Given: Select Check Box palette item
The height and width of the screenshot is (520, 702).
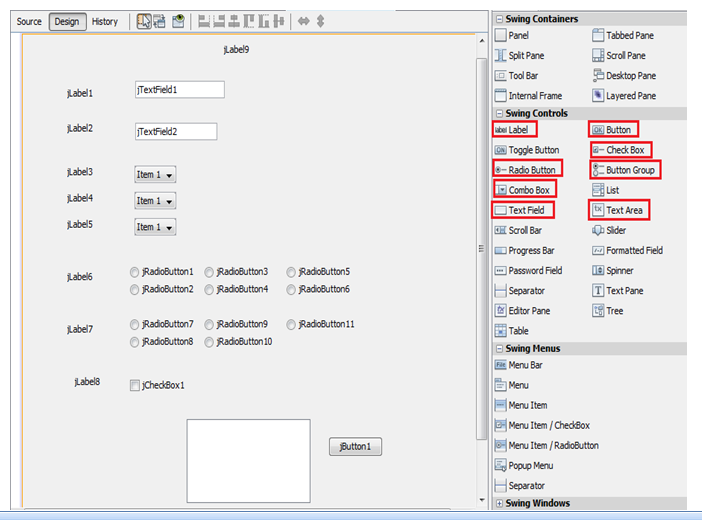Looking at the screenshot, I should click(x=620, y=150).
